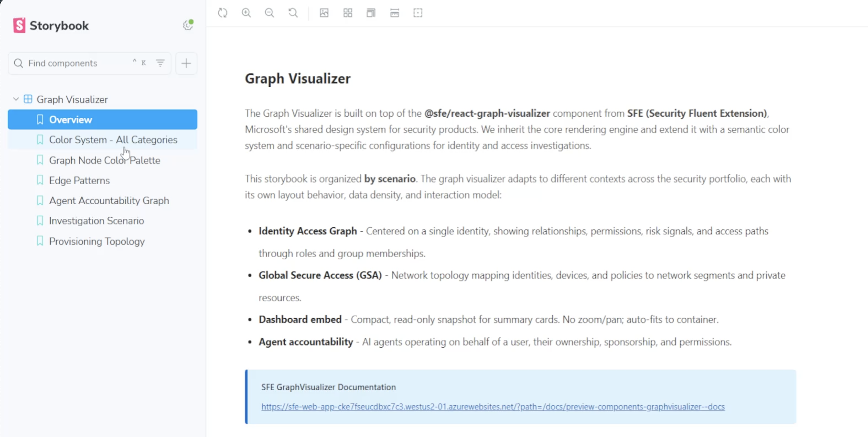This screenshot has height=437, width=868.
Task: Open the Investigation Scenario story
Action: (x=103, y=221)
